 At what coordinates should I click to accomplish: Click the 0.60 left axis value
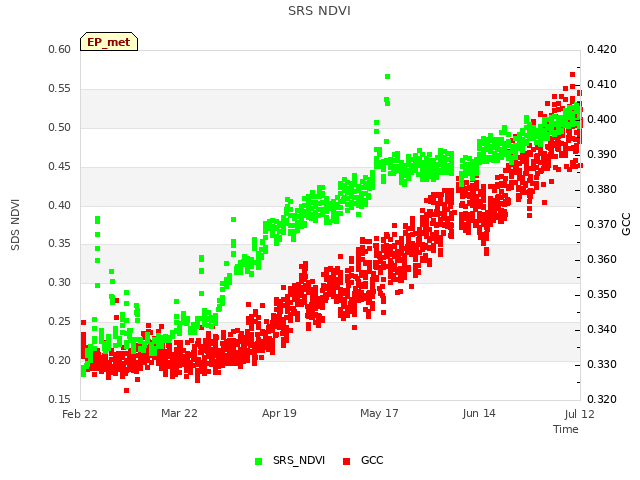tap(60, 49)
